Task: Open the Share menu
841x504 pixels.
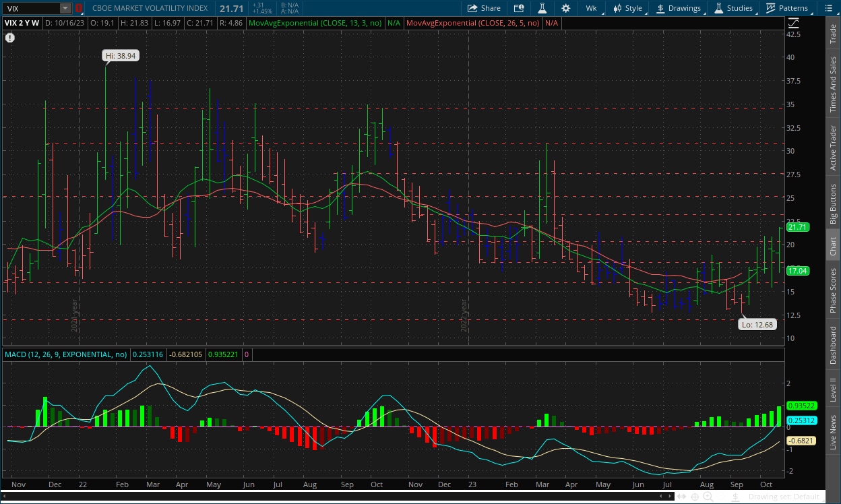Action: click(484, 8)
